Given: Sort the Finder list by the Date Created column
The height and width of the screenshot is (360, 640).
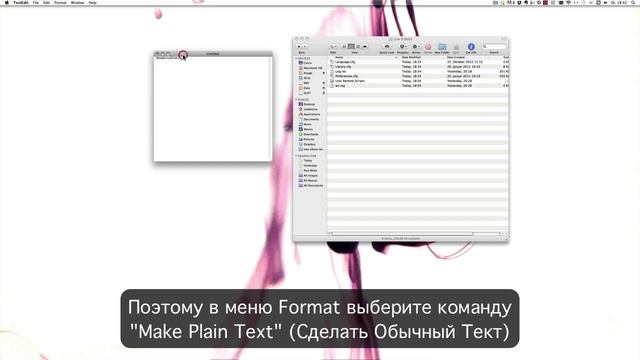Looking at the screenshot, I should 473,58.
